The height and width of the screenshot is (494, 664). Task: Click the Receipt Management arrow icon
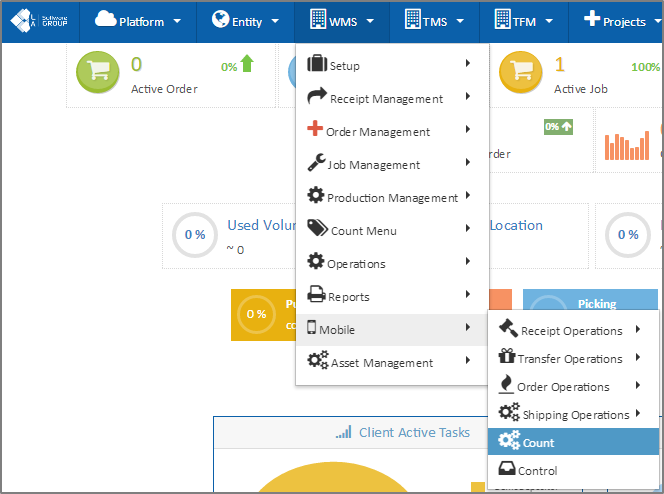317,96
